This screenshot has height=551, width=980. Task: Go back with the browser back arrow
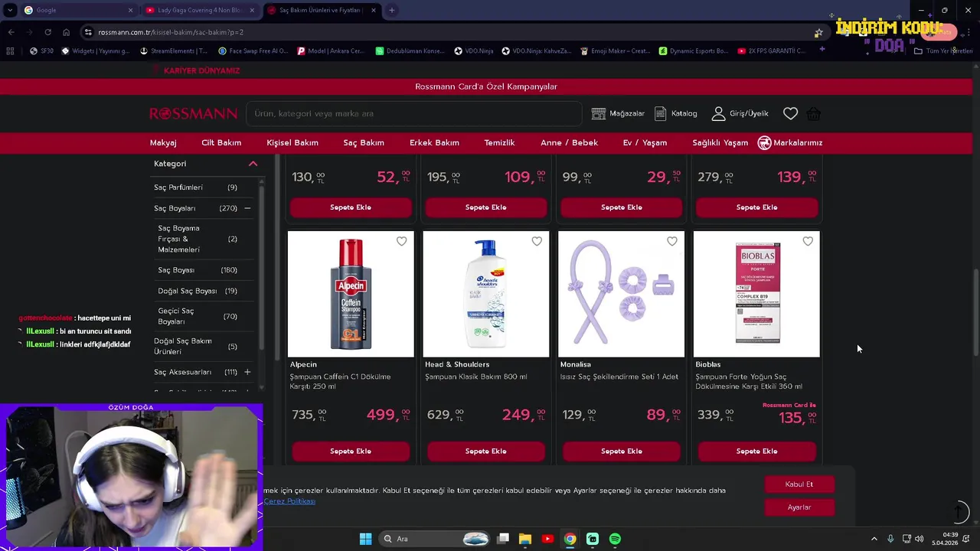point(11,32)
